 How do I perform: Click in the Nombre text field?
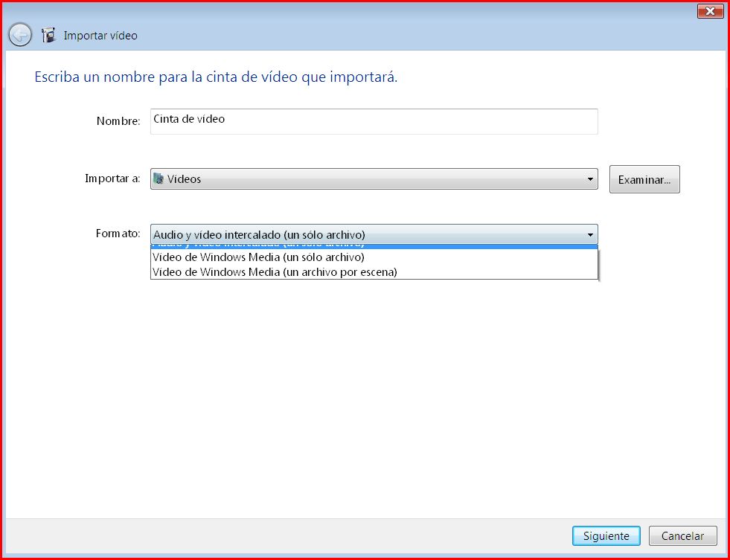tap(374, 121)
